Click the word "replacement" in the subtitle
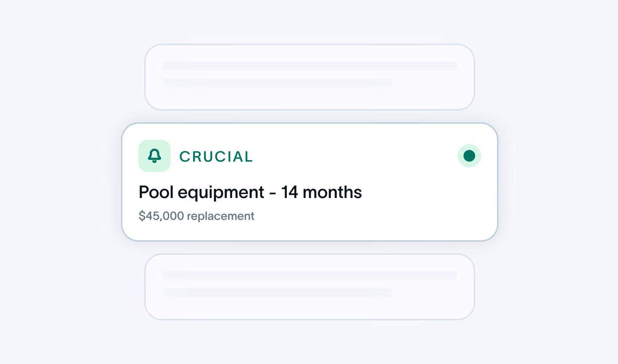 (x=220, y=216)
